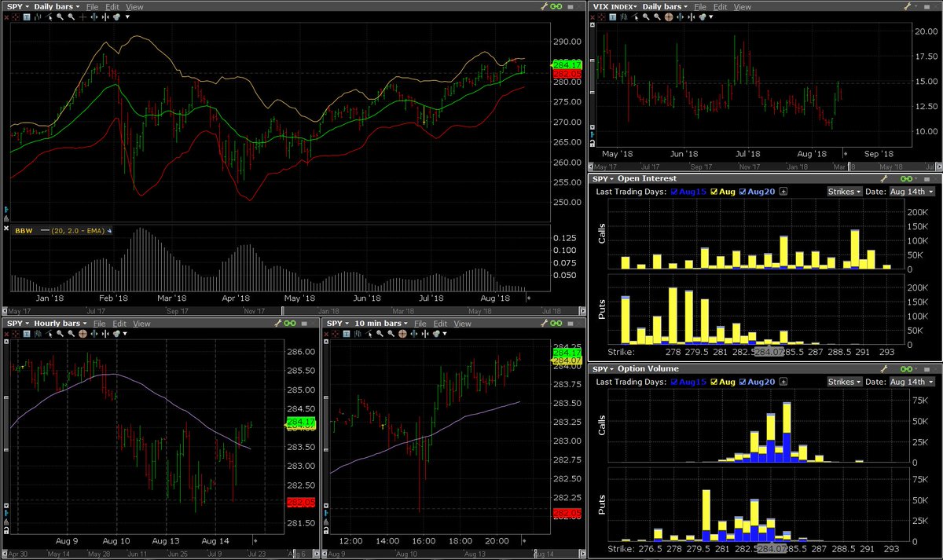Uncheck the yellow Aug checkbox in Open Interest
The height and width of the screenshot is (560, 943).
coord(714,192)
